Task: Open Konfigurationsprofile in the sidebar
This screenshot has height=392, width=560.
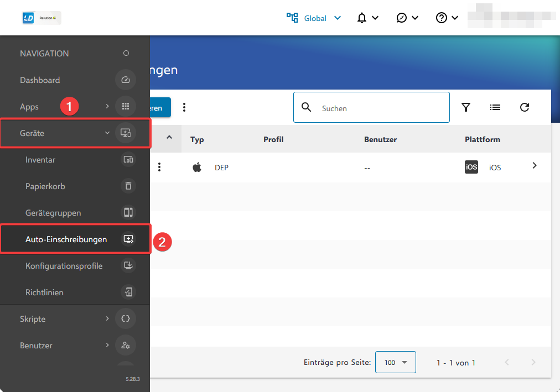Action: coord(64,266)
